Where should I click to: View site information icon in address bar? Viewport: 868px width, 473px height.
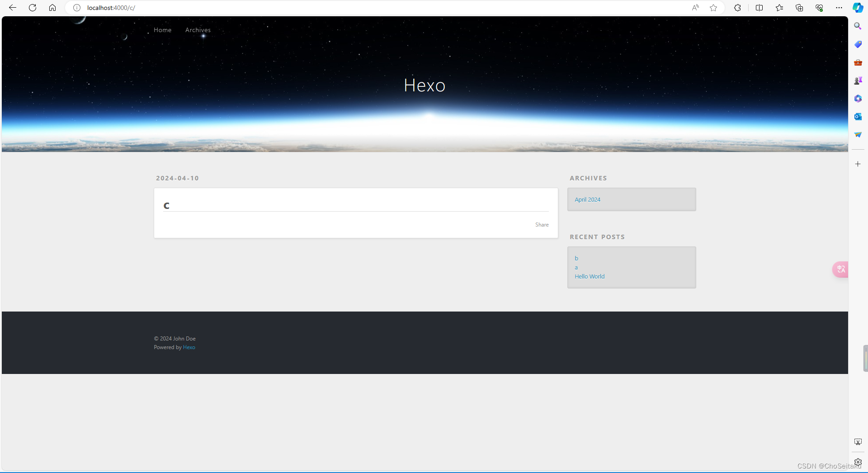pos(77,8)
